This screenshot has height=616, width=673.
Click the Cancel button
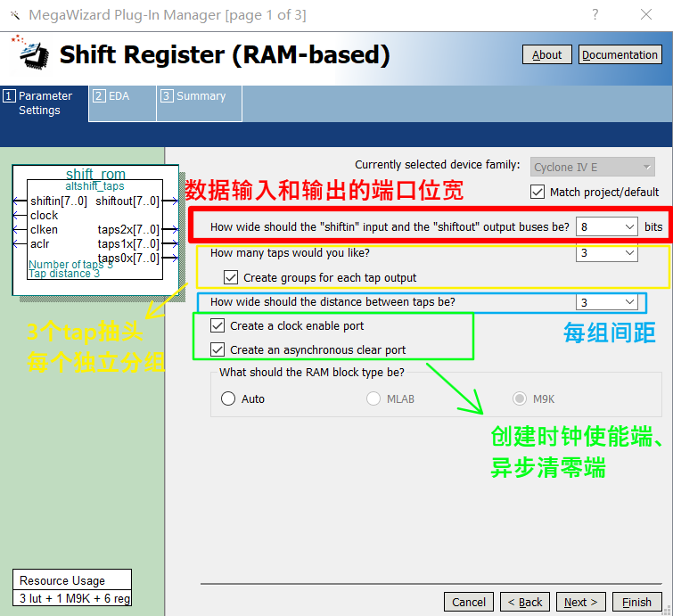tap(469, 602)
